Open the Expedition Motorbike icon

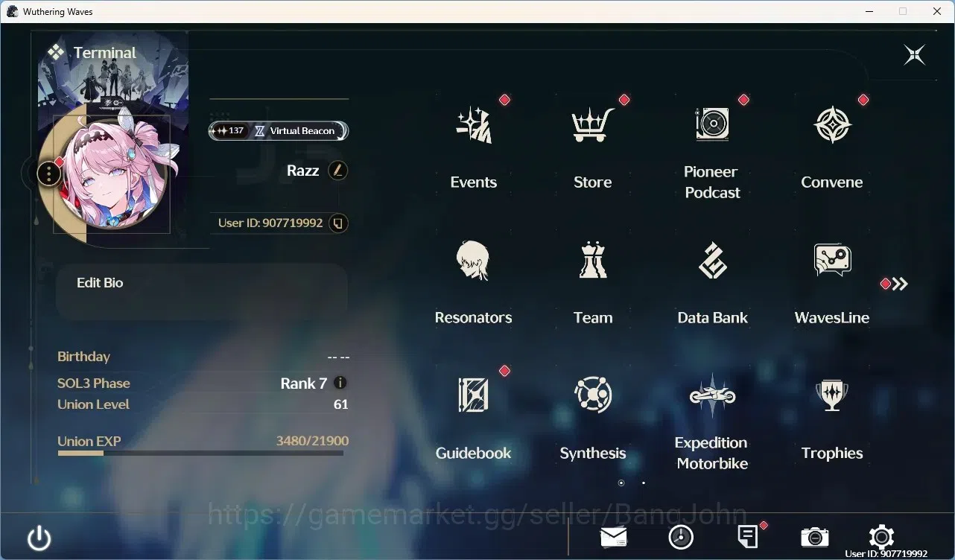(713, 395)
